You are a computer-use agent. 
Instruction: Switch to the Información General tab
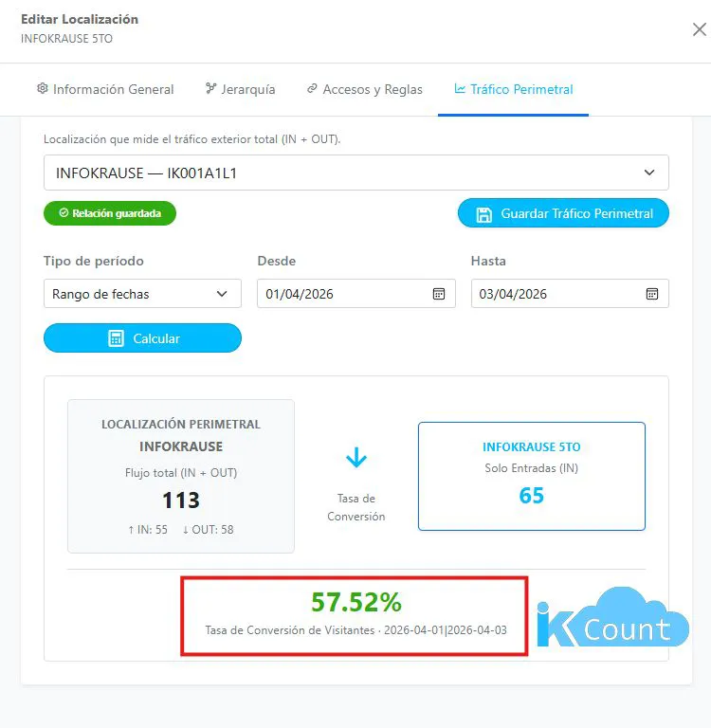coord(113,89)
